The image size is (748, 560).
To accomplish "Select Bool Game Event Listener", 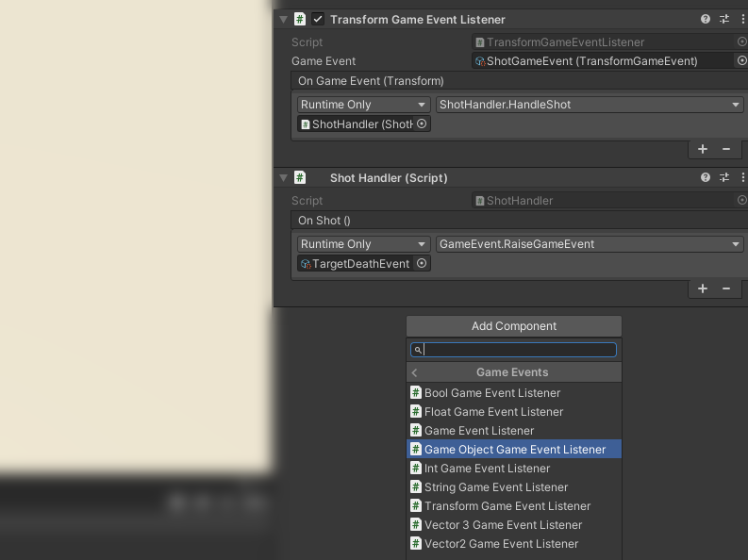I will [514, 393].
